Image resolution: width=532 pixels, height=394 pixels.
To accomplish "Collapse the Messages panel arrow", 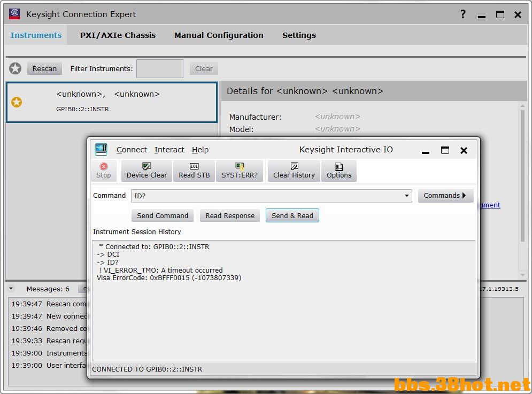I will click(x=11, y=289).
